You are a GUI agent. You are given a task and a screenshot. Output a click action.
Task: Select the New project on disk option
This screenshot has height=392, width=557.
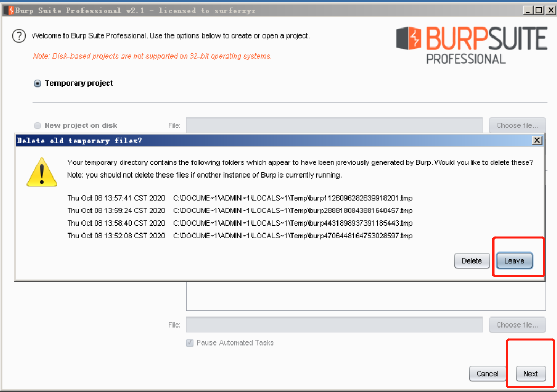[x=38, y=126]
